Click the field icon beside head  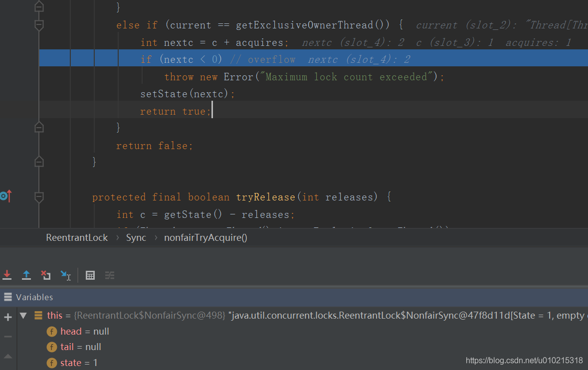pyautogui.click(x=52, y=332)
